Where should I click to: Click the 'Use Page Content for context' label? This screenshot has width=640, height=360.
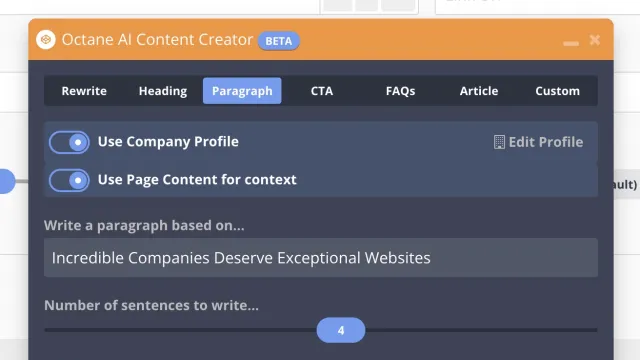tap(197, 180)
